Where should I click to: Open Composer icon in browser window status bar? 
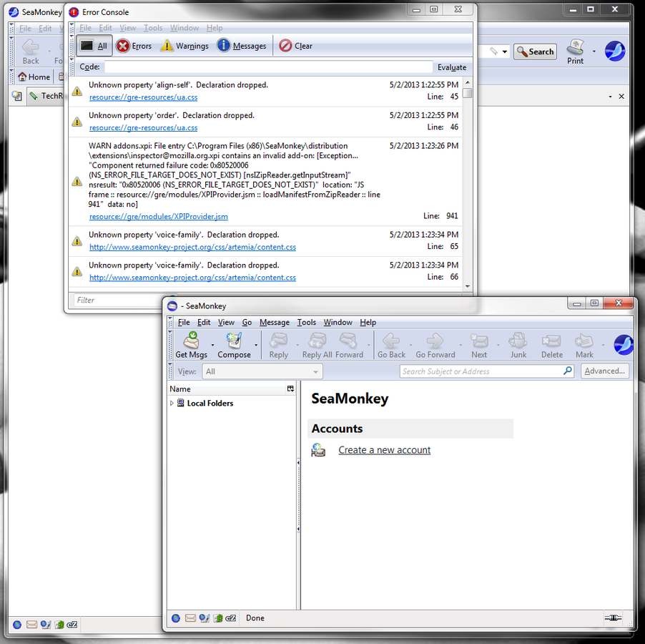[x=46, y=625]
